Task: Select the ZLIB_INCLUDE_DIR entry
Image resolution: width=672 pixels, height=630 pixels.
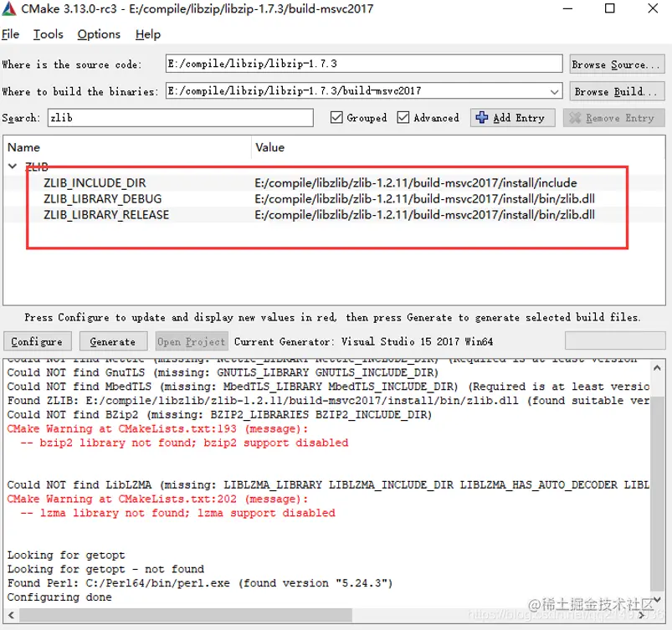Action: pyautogui.click(x=95, y=183)
